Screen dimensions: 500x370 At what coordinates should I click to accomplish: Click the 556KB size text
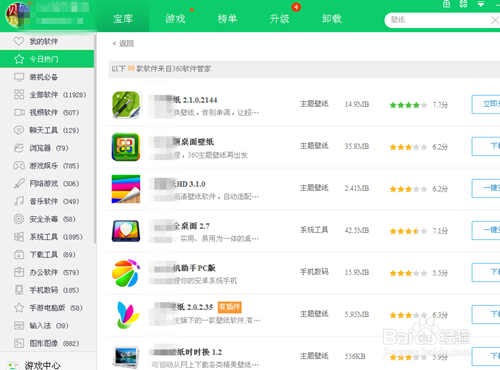(x=355, y=356)
